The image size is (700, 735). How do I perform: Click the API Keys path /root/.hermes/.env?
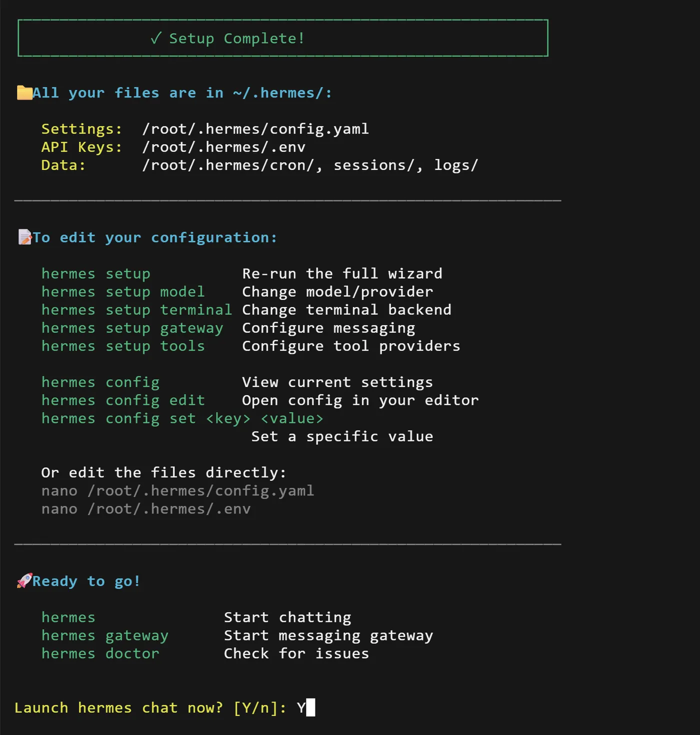click(x=223, y=147)
